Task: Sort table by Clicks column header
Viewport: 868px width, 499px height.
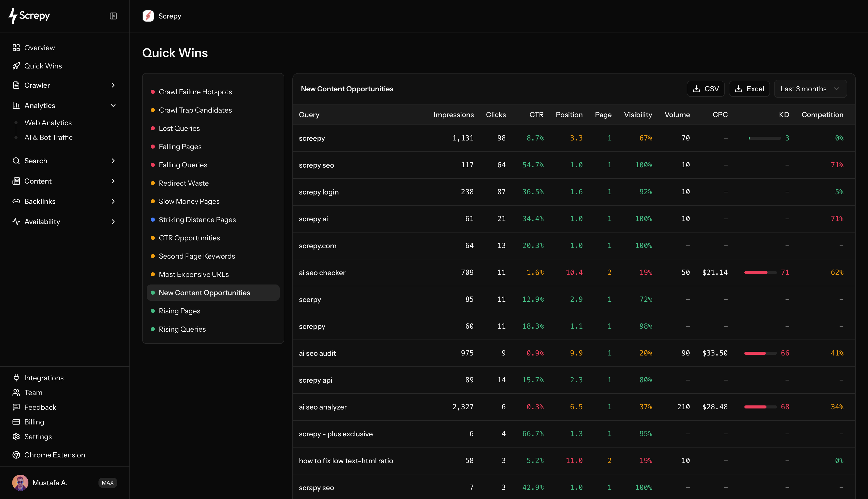Action: (x=496, y=114)
